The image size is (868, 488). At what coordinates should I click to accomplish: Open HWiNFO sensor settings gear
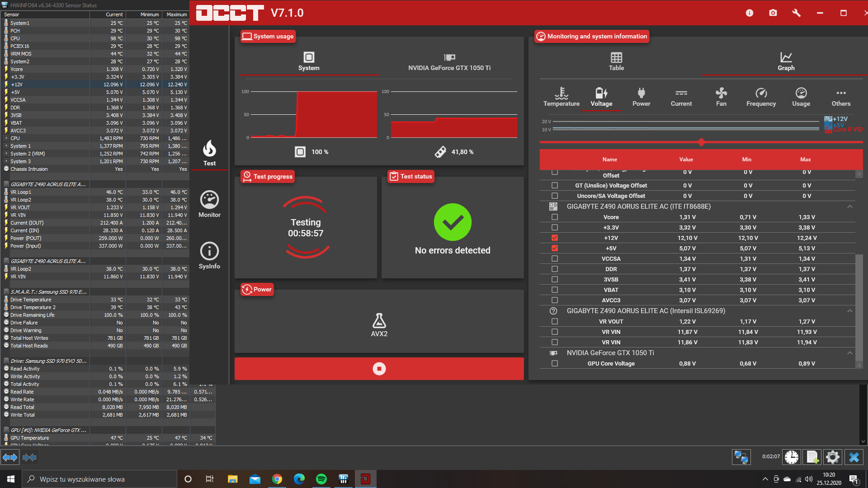[x=833, y=457]
